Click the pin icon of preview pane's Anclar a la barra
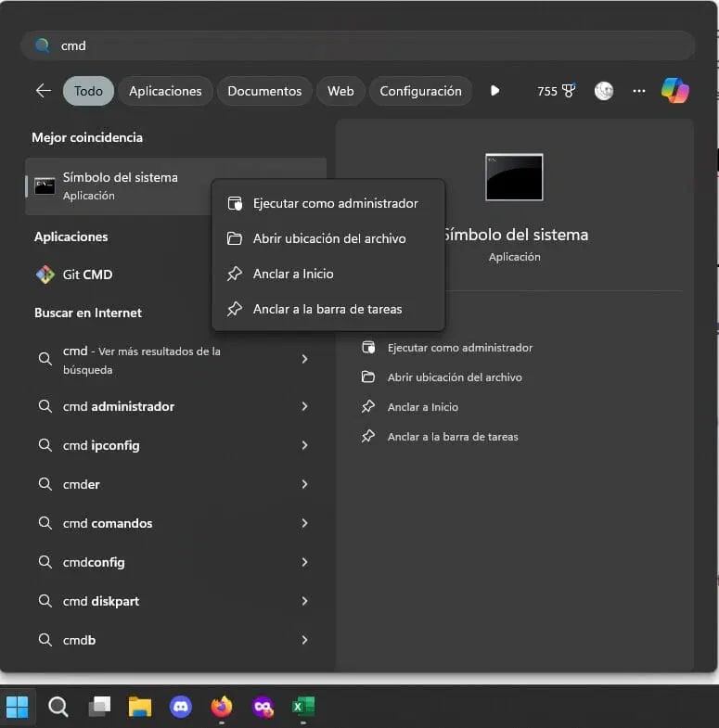This screenshot has width=719, height=728. [x=368, y=437]
